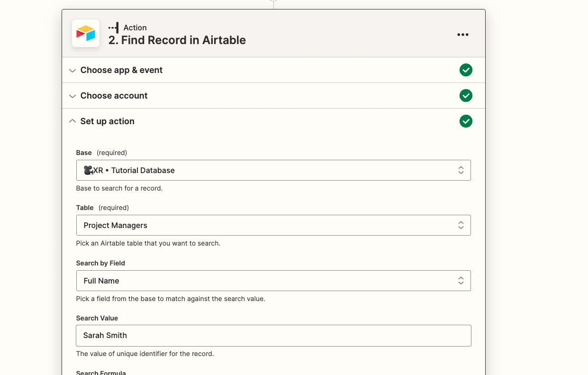Image resolution: width=588 pixels, height=375 pixels.
Task: Collapse the Set up action section
Action: click(273, 121)
